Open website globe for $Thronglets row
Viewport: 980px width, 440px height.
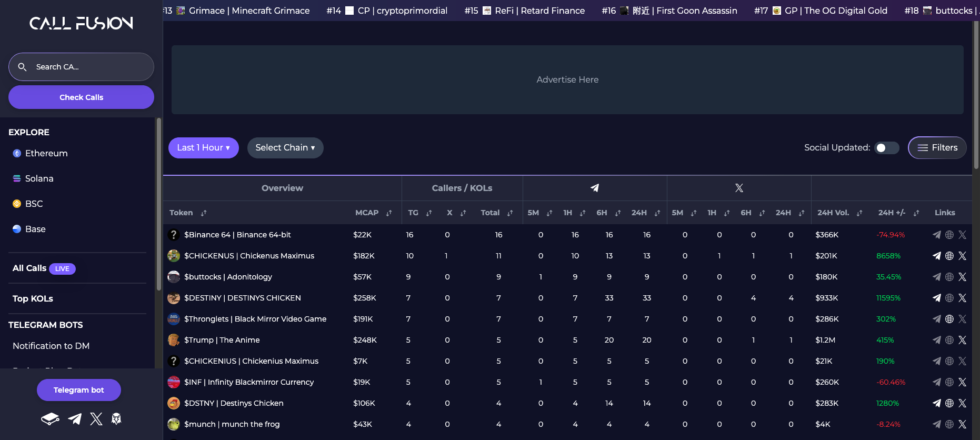point(949,319)
